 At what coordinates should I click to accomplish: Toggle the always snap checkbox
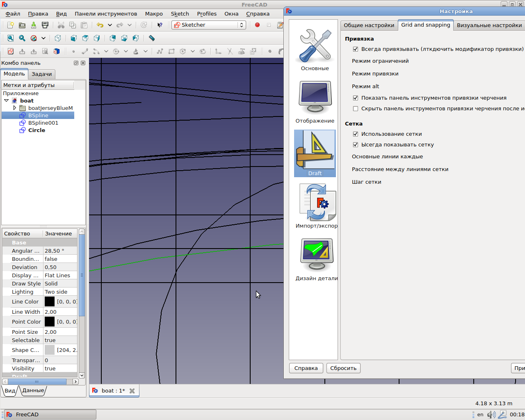coord(356,49)
